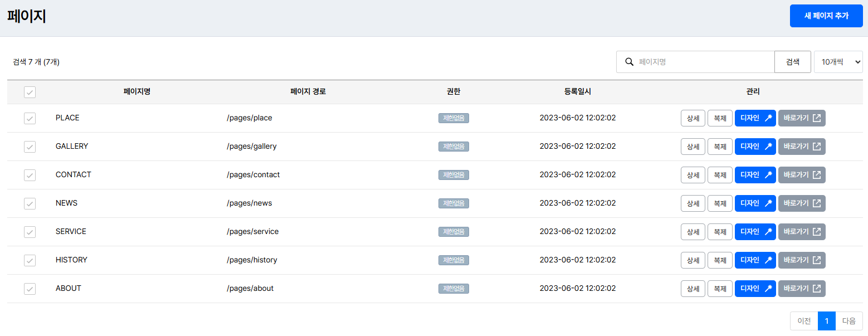
Task: Click the 디자인 wand icon for ABOUT
Action: (x=768, y=289)
